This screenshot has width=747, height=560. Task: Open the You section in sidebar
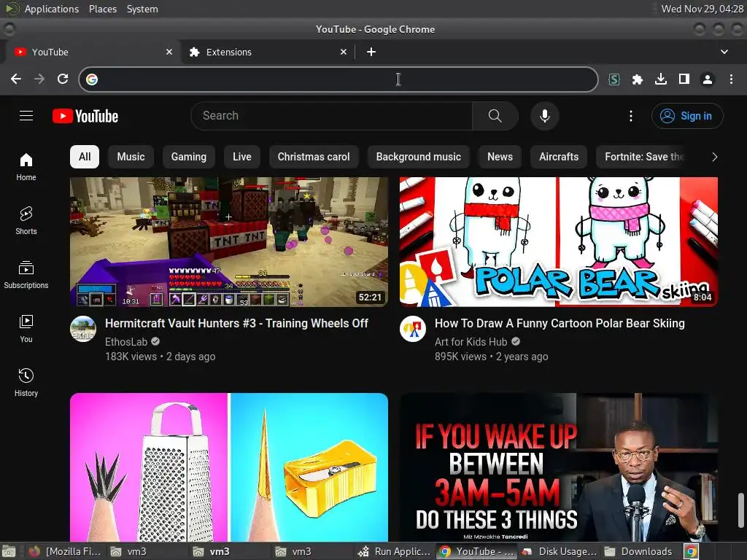click(26, 329)
